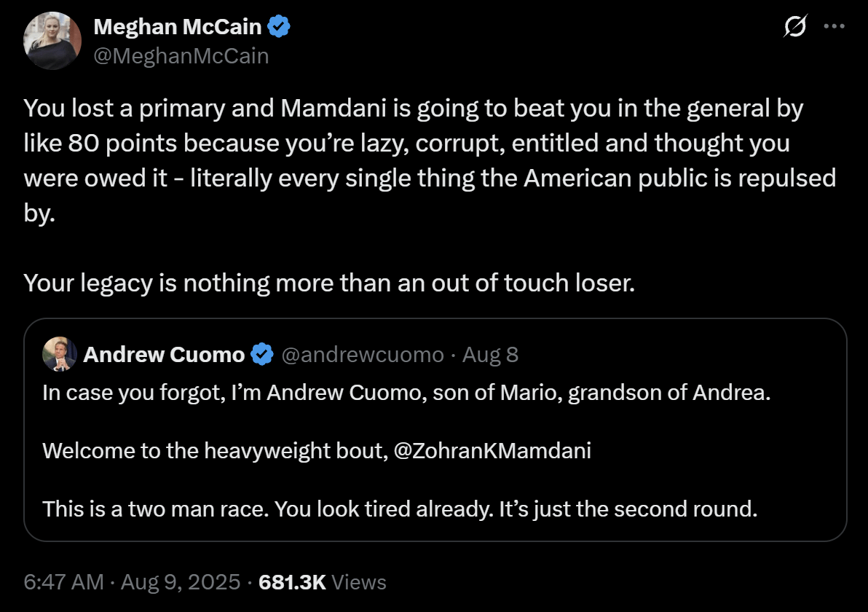Follow the @ZohranKMamdani mention link
This screenshot has width=868, height=612.
click(492, 451)
